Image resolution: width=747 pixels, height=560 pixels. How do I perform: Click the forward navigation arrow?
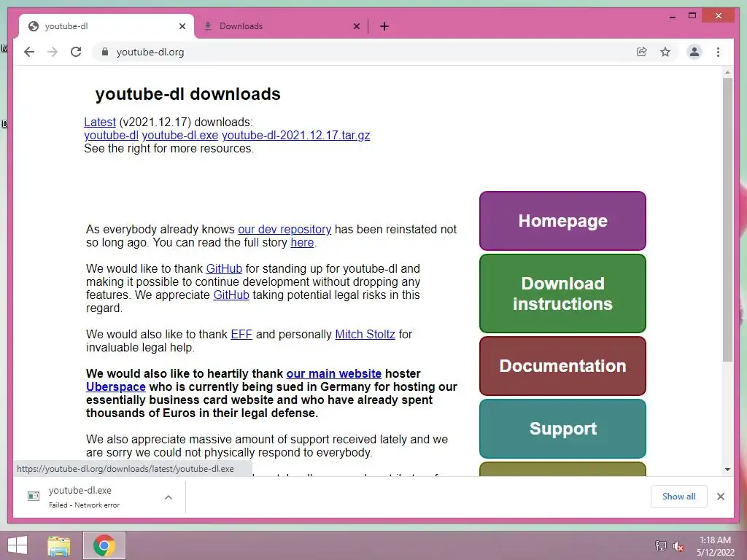coord(53,52)
